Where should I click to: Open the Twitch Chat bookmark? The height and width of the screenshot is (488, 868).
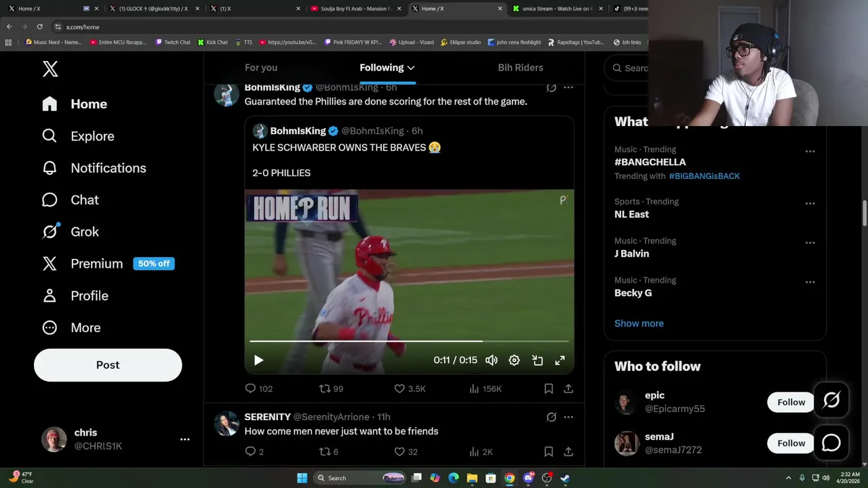[173, 42]
